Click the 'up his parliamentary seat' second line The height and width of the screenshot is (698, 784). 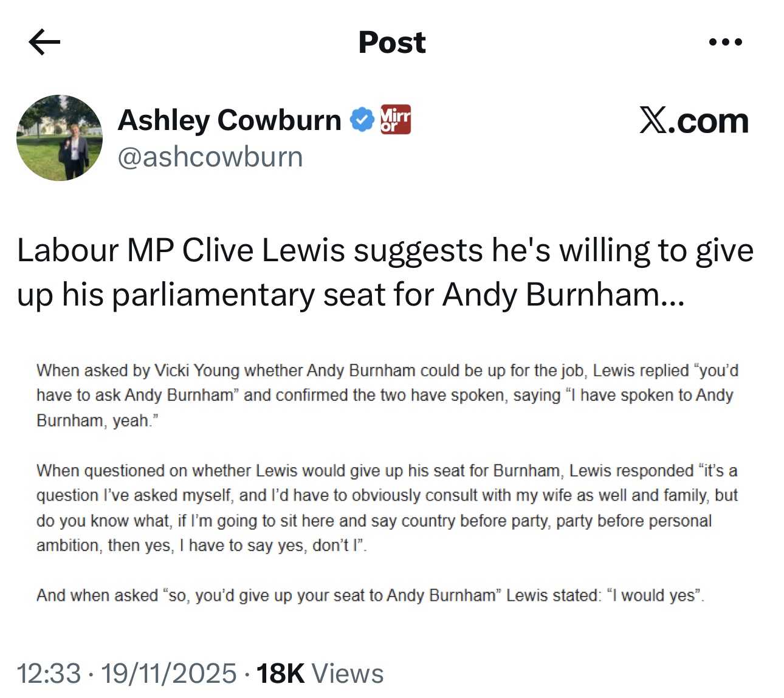click(x=350, y=295)
